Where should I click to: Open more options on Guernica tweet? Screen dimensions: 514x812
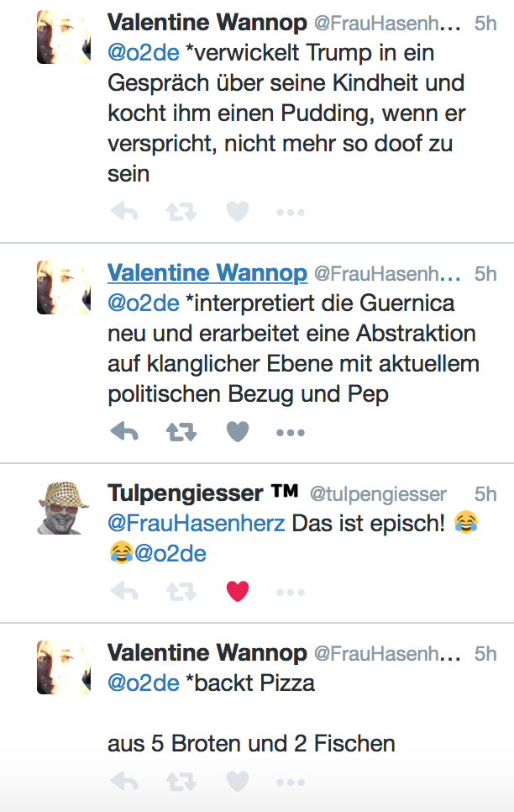tap(291, 432)
